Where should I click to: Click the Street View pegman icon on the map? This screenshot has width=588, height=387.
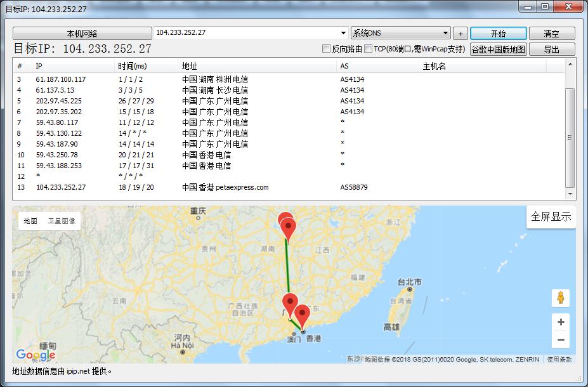[x=561, y=298]
